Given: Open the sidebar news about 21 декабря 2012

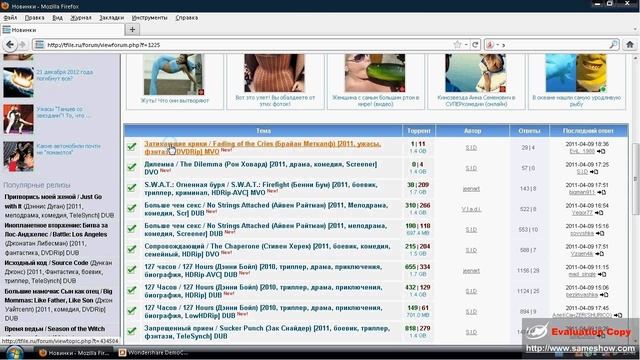Looking at the screenshot, I should pos(65,75).
